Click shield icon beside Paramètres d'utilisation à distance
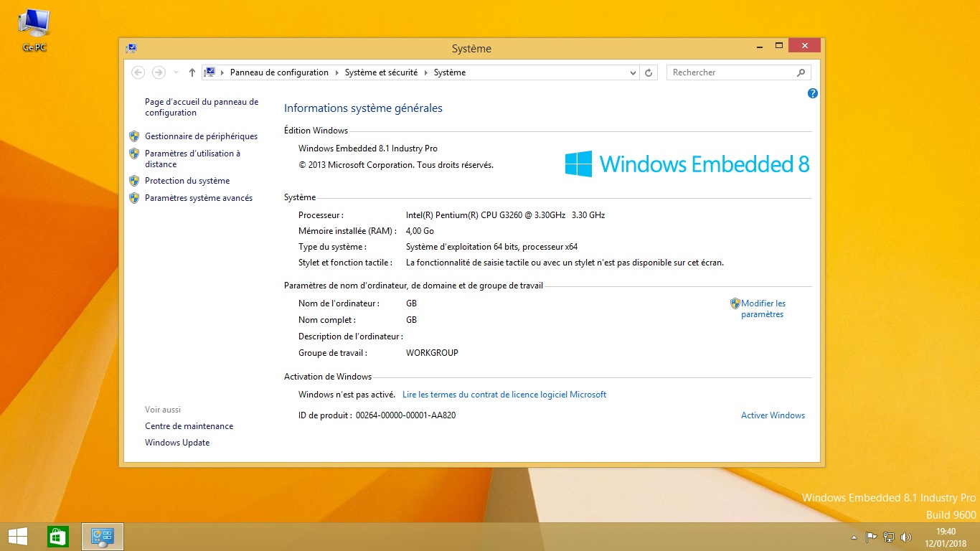This screenshot has width=980, height=551. (134, 154)
